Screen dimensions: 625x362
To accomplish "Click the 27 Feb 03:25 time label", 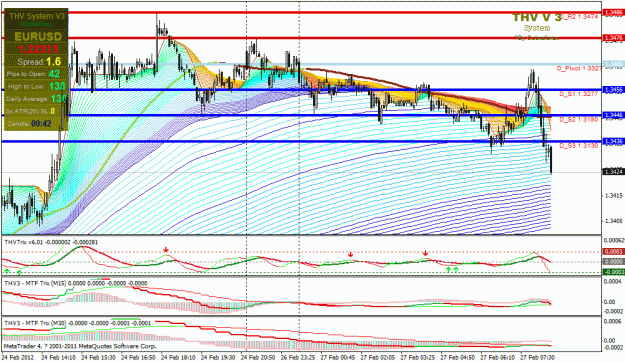I will point(417,358).
